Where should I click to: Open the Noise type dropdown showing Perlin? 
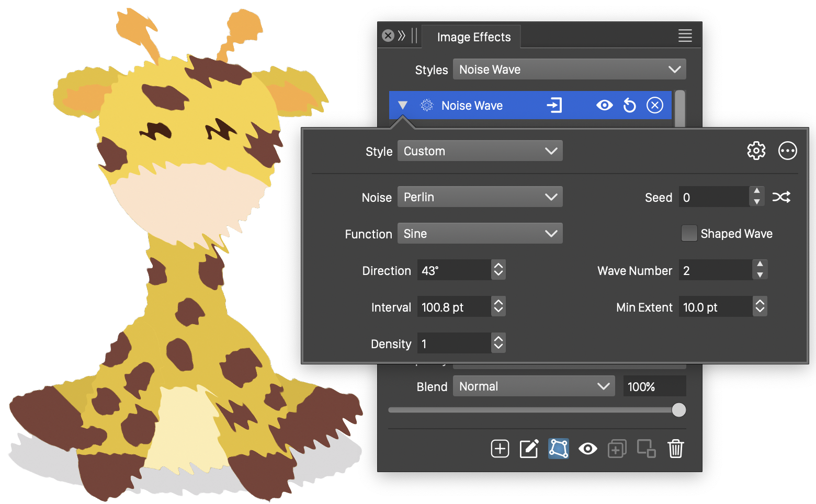480,197
